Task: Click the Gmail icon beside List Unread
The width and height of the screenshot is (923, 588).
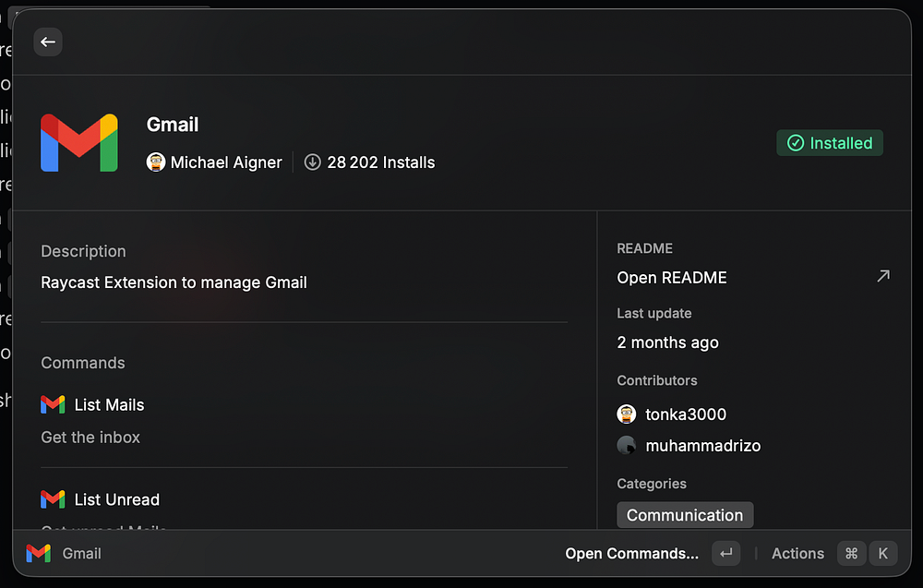Action: pos(53,499)
